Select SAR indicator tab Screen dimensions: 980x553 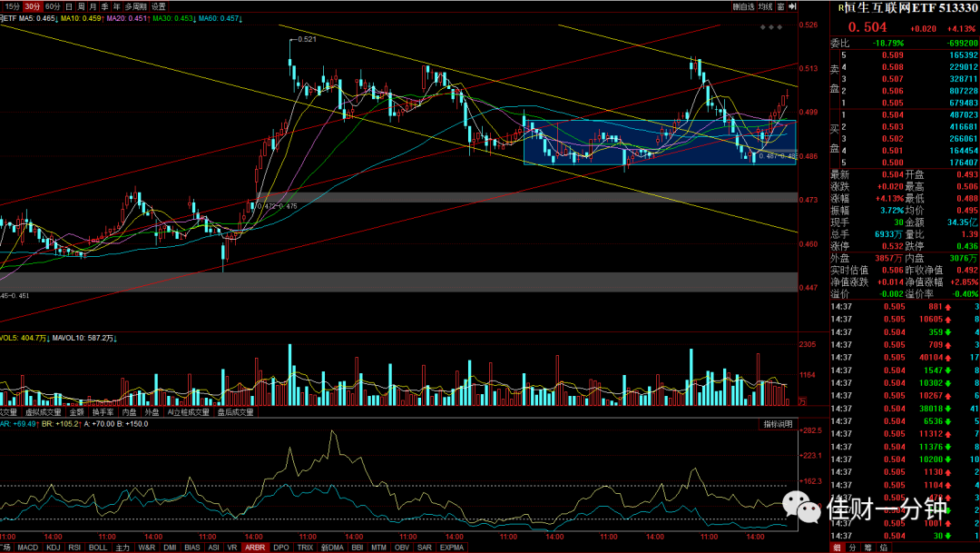tap(425, 548)
